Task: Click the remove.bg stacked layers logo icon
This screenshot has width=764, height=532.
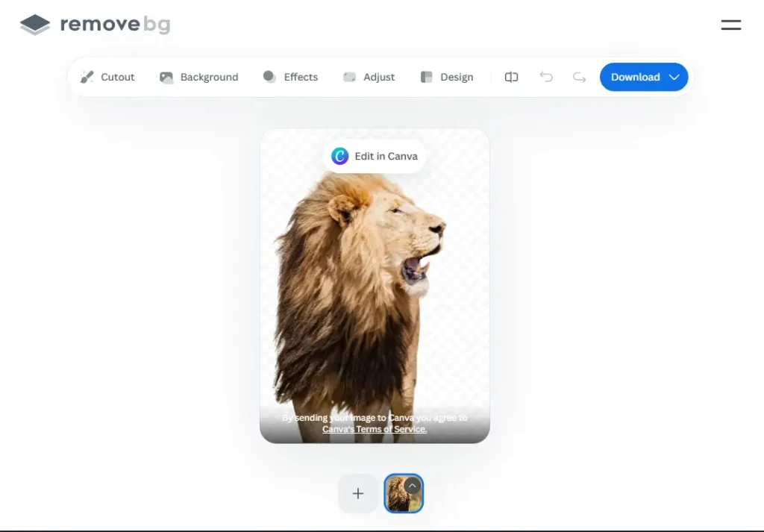Action: 35,25
